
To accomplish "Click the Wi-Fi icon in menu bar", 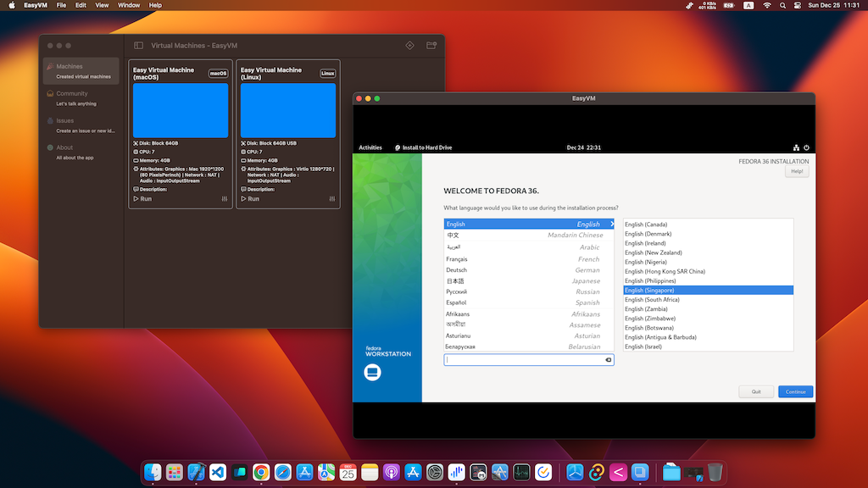I will coord(766,6).
